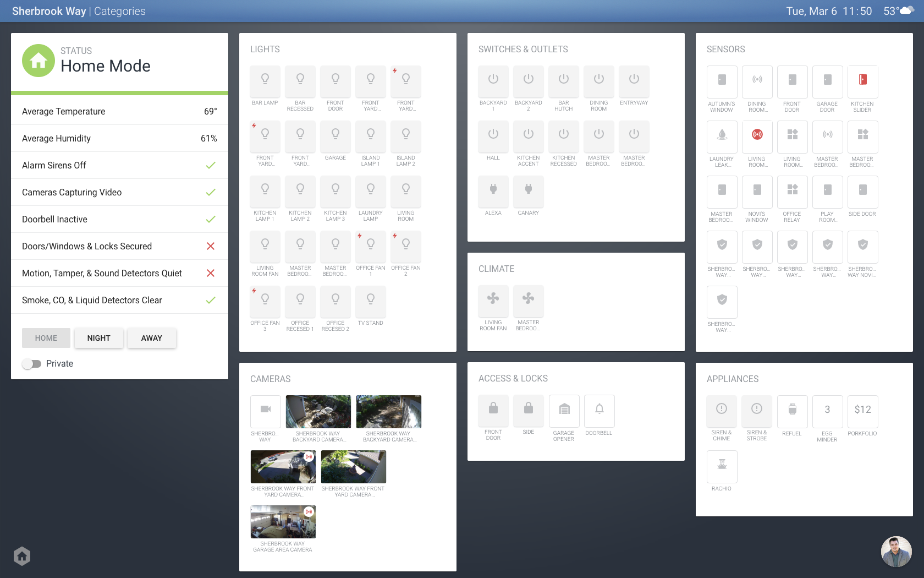
Task: Open the Side lock
Action: (529, 411)
